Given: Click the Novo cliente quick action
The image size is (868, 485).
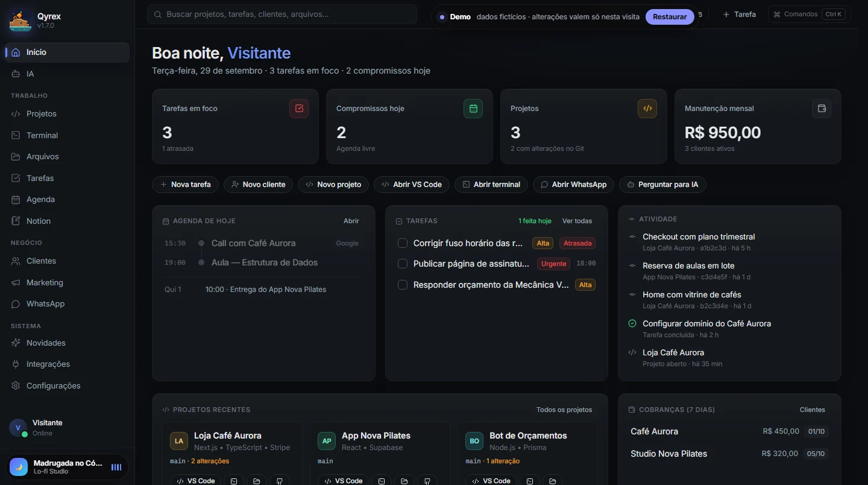Looking at the screenshot, I should click(x=258, y=185).
